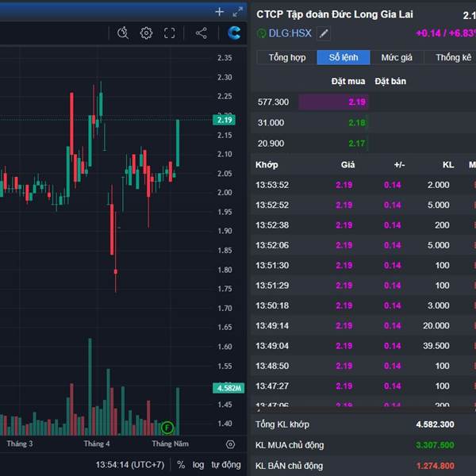Click the Đặt bán column header
The image size is (476, 476).
click(x=390, y=82)
